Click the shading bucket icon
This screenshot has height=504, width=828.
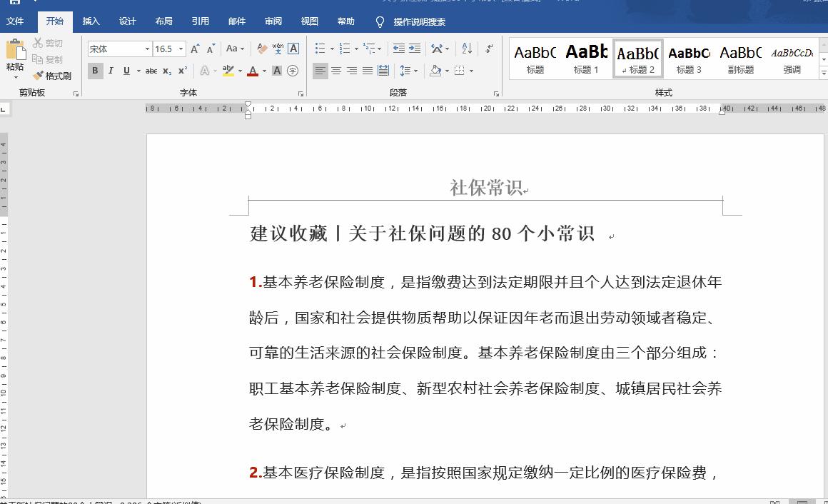pyautogui.click(x=435, y=70)
